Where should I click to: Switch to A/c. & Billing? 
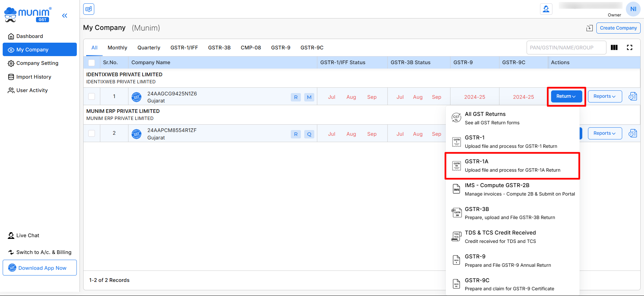[x=40, y=252]
